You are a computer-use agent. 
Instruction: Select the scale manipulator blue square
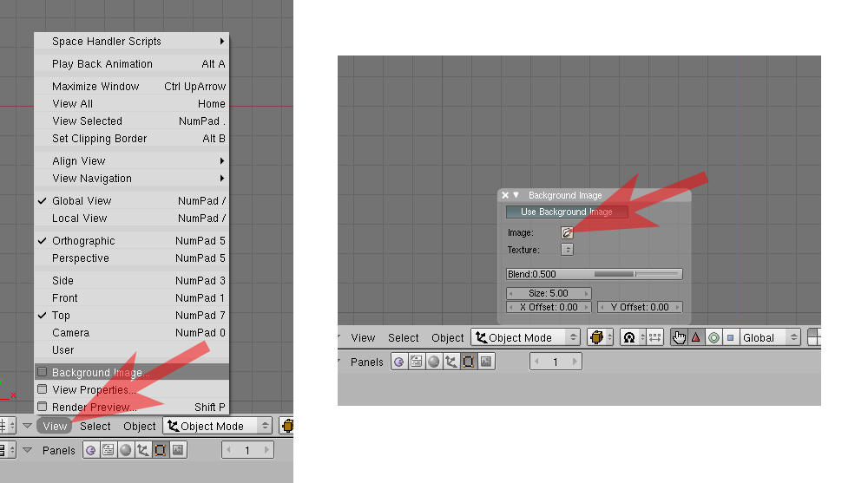click(730, 337)
